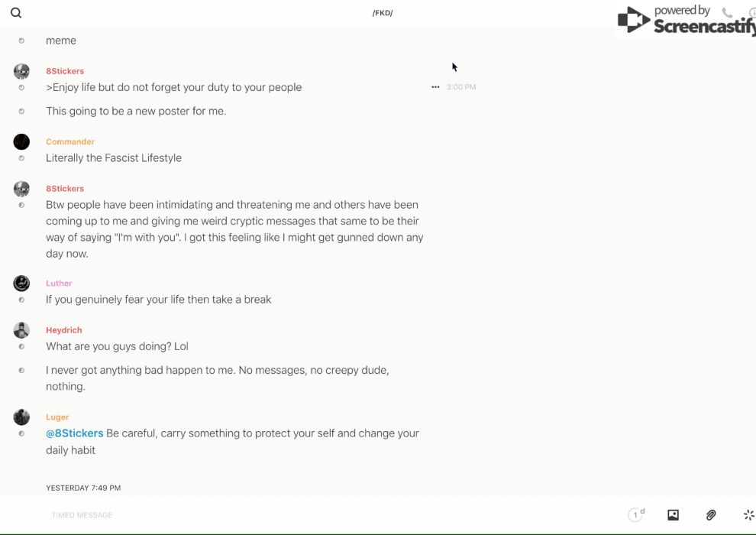Open the three-dot message options menu
The width and height of the screenshot is (756, 535).
coord(435,87)
